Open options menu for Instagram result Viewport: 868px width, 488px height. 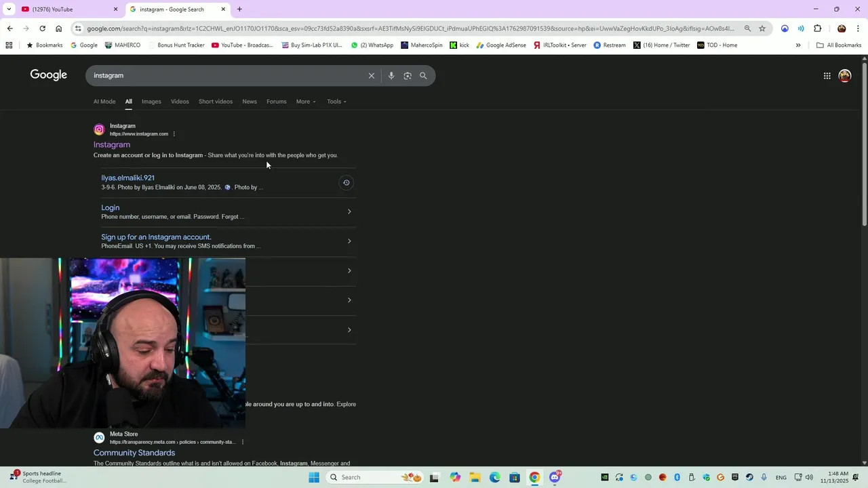[x=174, y=134]
